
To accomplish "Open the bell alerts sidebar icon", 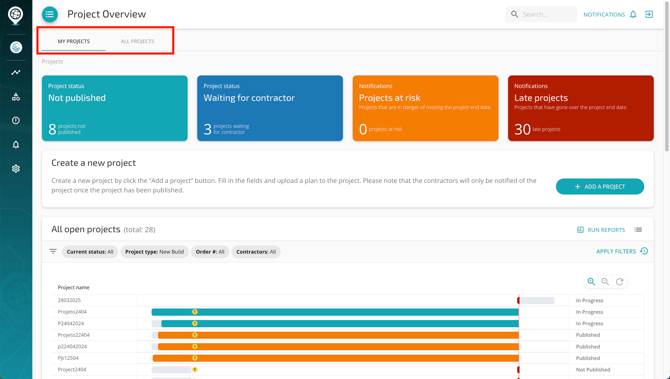I will 16,145.
